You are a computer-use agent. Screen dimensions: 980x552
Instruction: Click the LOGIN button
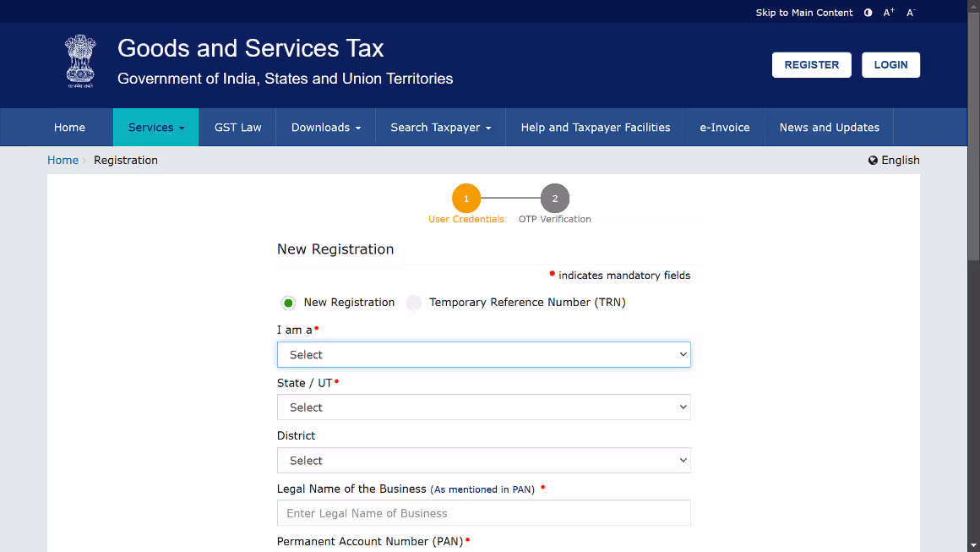[890, 65]
